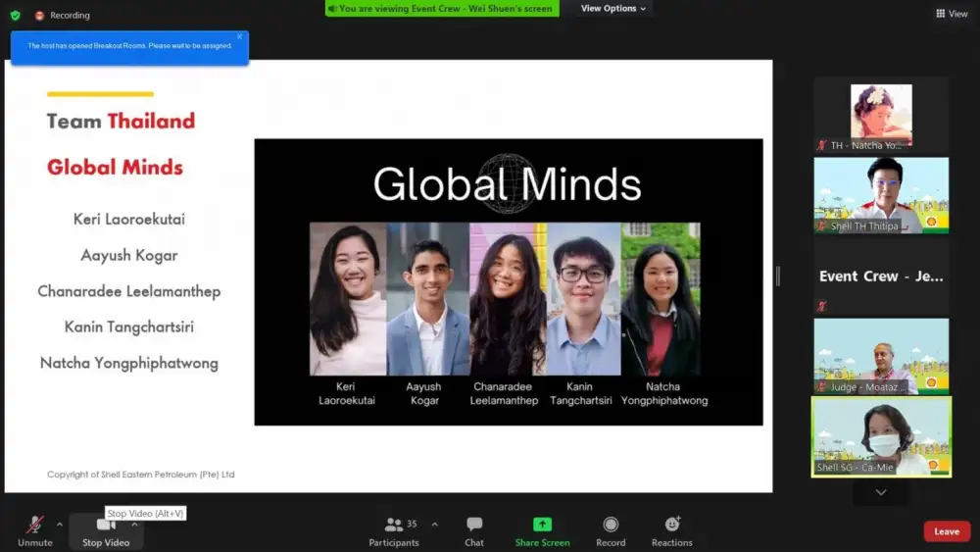Stop Video camera toggle
980x552 pixels.
click(x=106, y=530)
